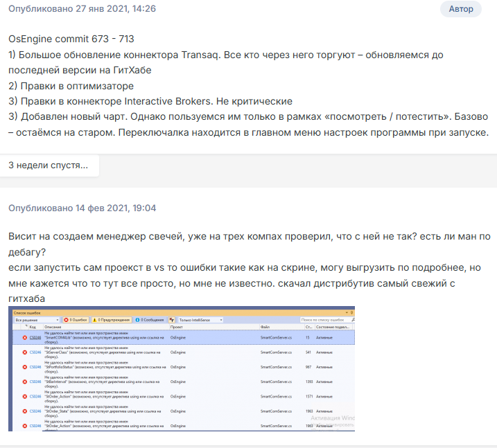Open the timestamp link "Опубликовано 27 янв 2021, 14:26"
The width and height of the screenshot is (497, 448).
(82, 8)
